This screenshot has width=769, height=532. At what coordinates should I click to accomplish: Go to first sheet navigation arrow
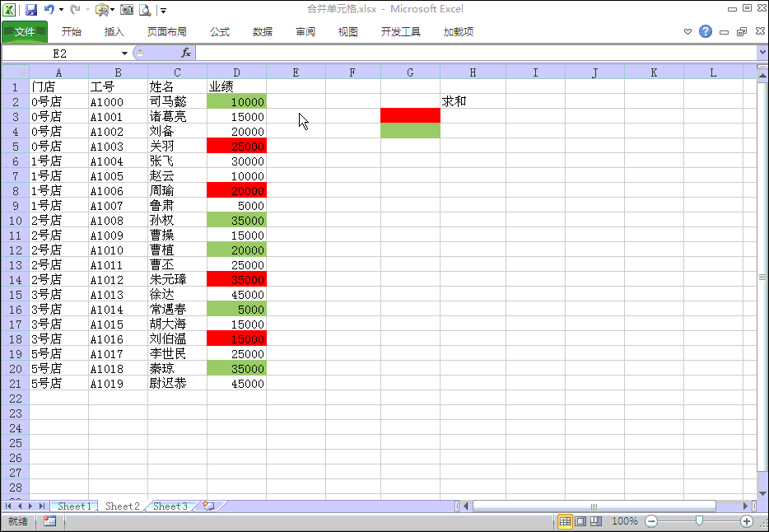point(8,506)
